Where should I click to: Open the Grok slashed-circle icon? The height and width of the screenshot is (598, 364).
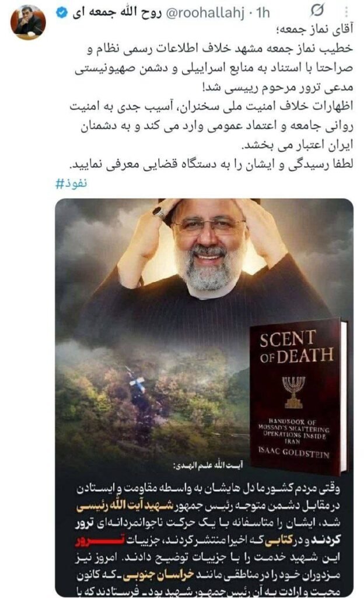click(x=316, y=11)
